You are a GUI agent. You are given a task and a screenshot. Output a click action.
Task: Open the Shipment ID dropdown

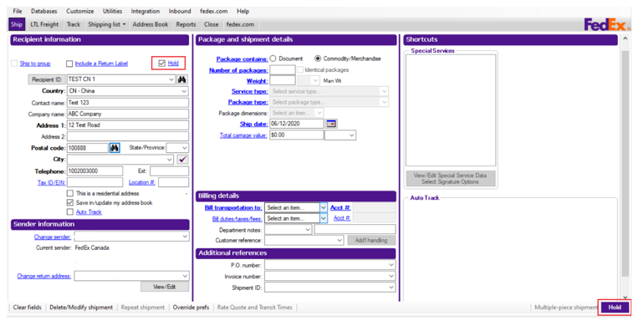(x=391, y=288)
